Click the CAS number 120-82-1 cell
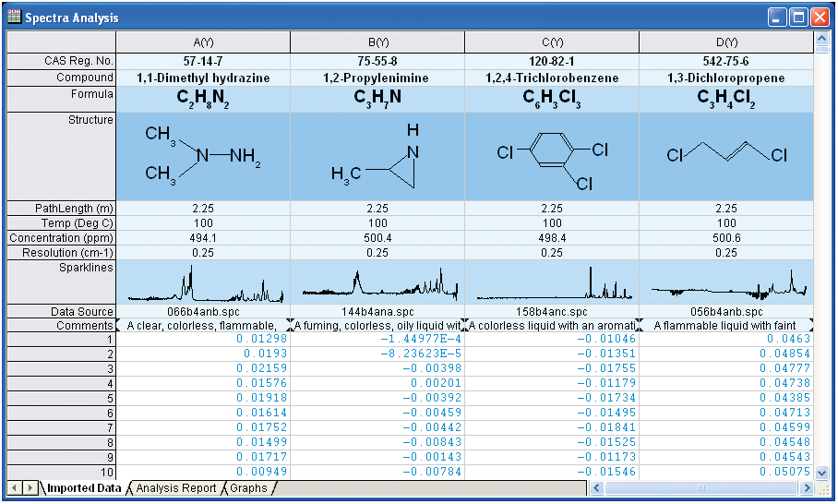 552,61
